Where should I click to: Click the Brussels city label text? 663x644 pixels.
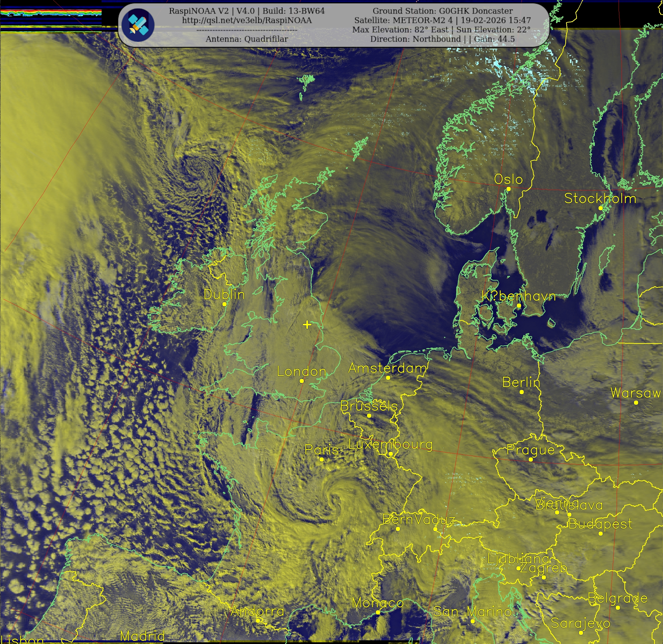tap(369, 406)
